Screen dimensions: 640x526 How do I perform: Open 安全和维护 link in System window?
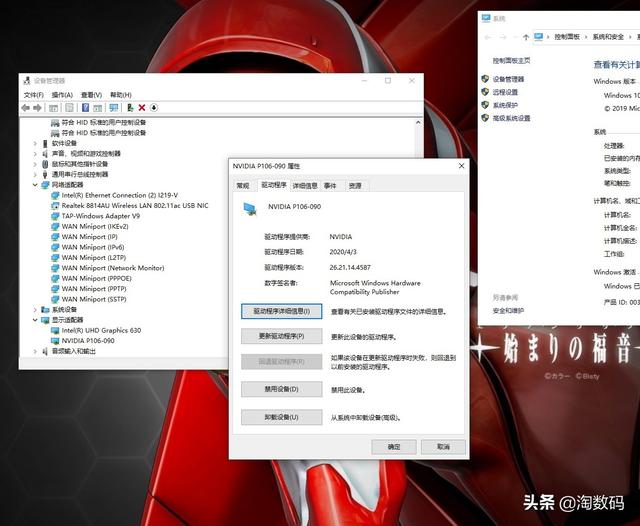tap(508, 311)
